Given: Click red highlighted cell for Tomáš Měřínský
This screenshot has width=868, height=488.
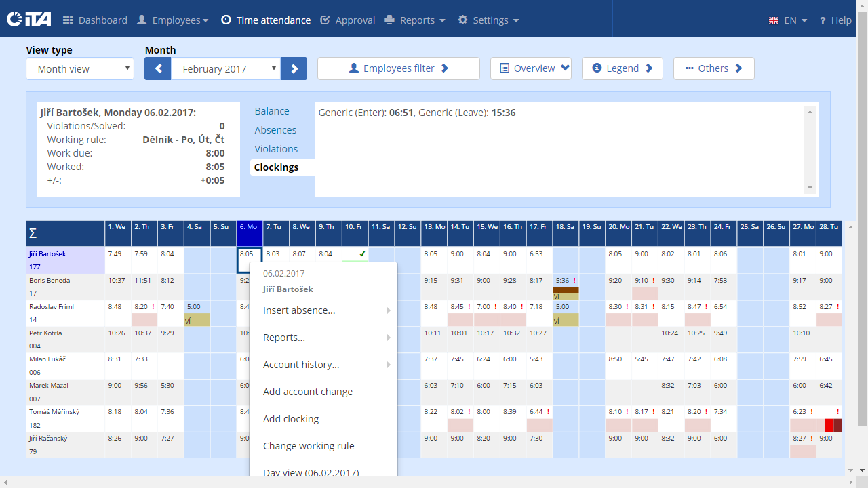Looking at the screenshot, I should click(829, 426).
